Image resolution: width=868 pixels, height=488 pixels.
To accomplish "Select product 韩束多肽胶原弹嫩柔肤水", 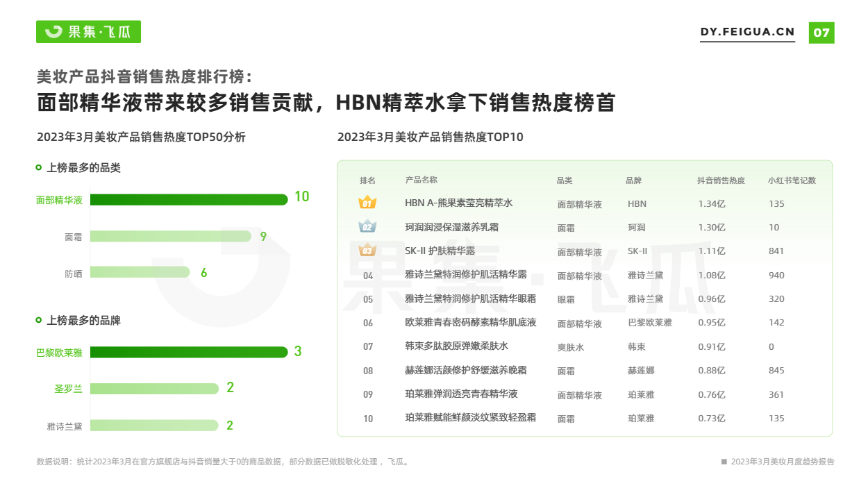I will [456, 346].
